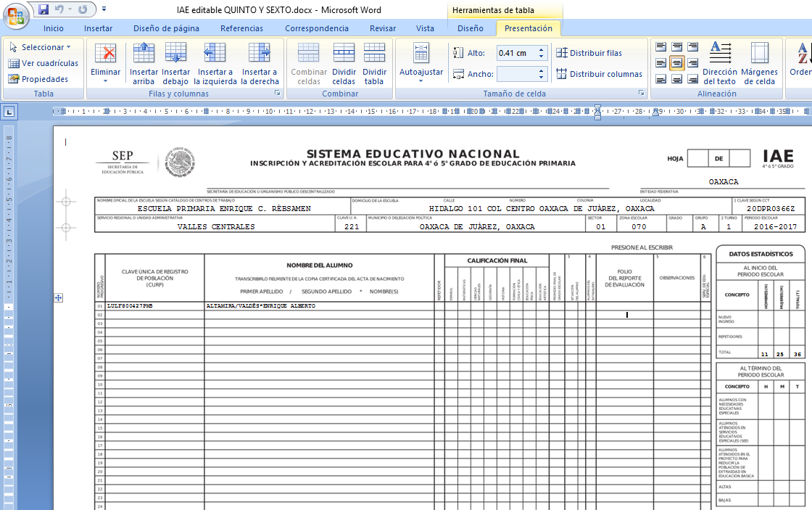Screen dimensions: 812x510
Task: Expand the Seleccionar dropdown
Action: [x=41, y=47]
